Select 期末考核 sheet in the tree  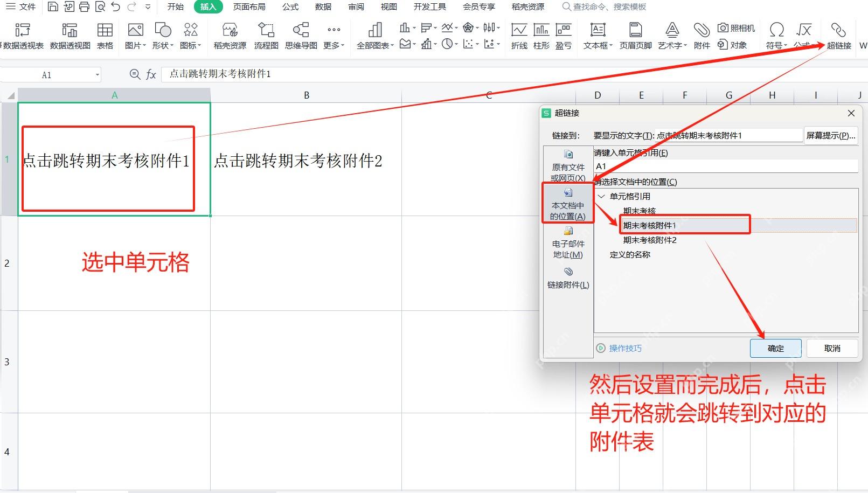tap(640, 211)
